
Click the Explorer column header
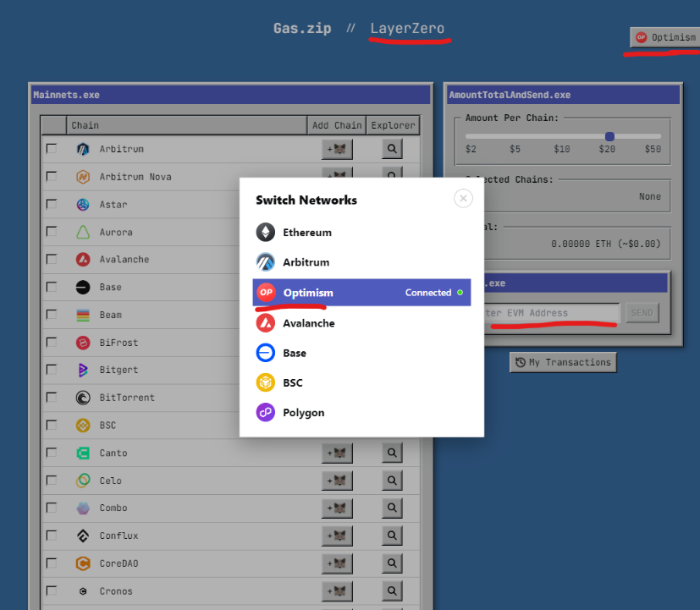click(x=393, y=125)
